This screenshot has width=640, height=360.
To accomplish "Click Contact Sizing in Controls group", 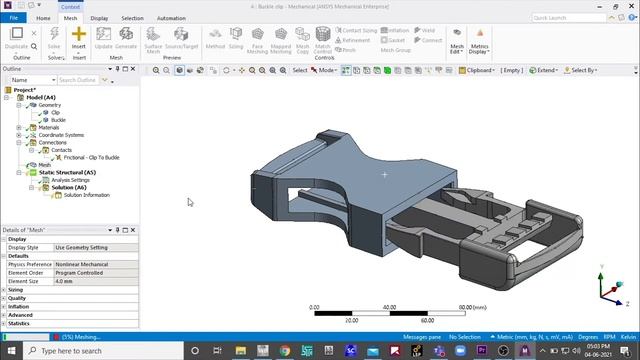I will pos(356,30).
